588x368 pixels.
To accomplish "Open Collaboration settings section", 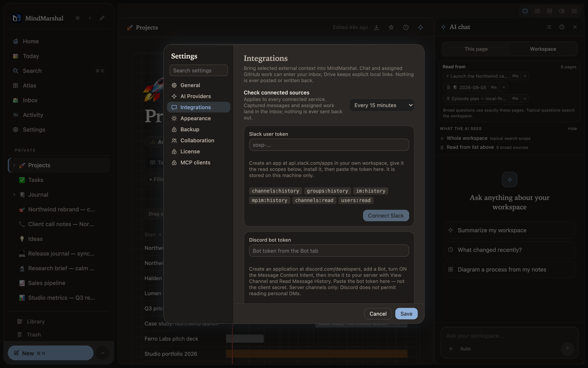I will [198, 140].
